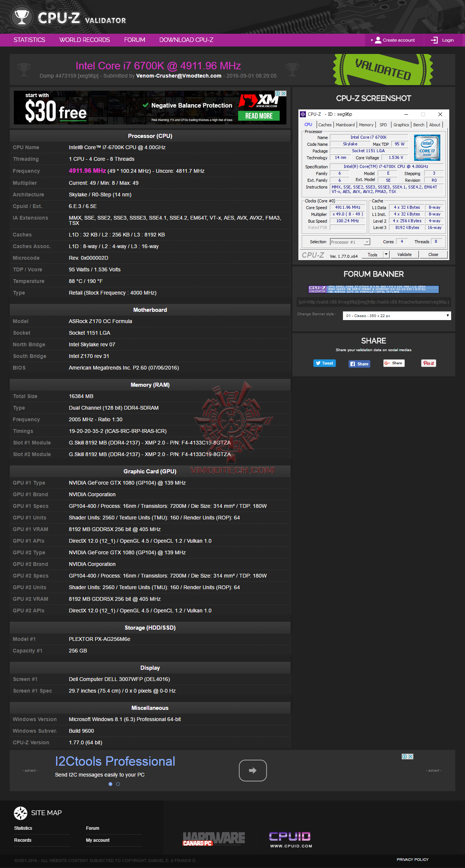Viewport: 465px width, 868px height.
Task: Switch to the About tab in CPU-Z
Action: [435, 125]
